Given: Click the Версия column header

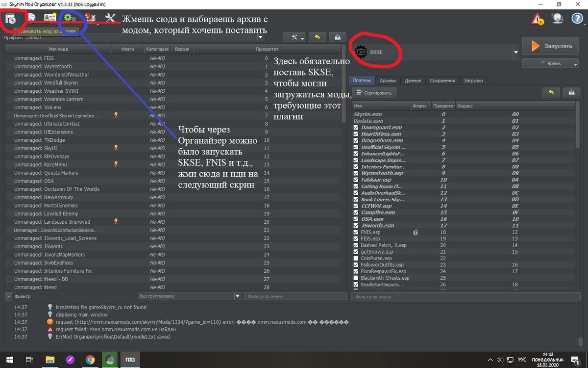Looking at the screenshot, I should pos(182,49).
